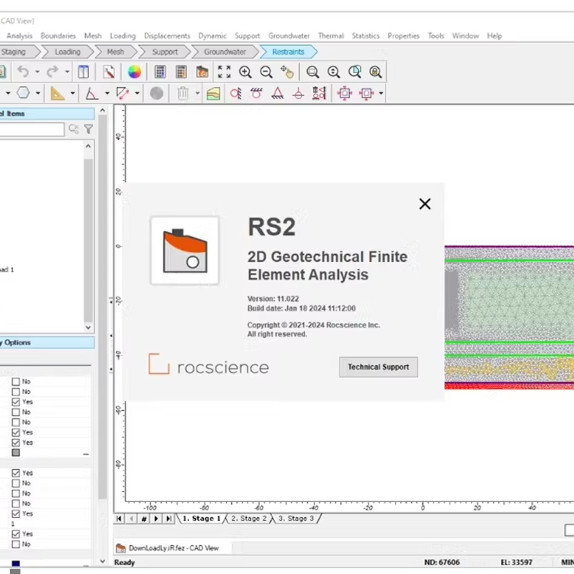574x574 pixels.
Task: Click the Zoom Out magnifier
Action: (x=266, y=72)
